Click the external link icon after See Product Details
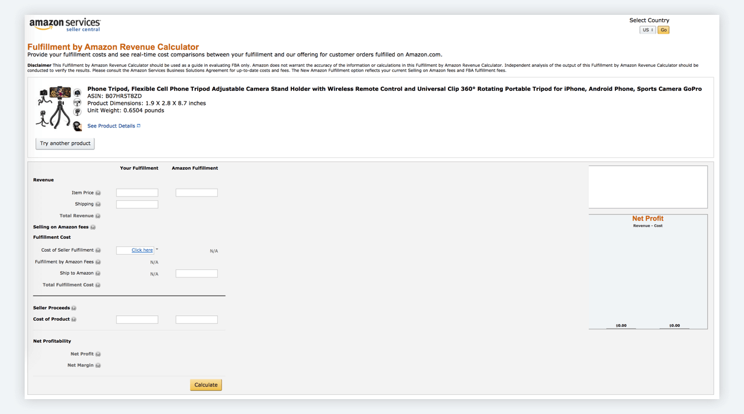Viewport: 744px width, 414px height. click(139, 126)
